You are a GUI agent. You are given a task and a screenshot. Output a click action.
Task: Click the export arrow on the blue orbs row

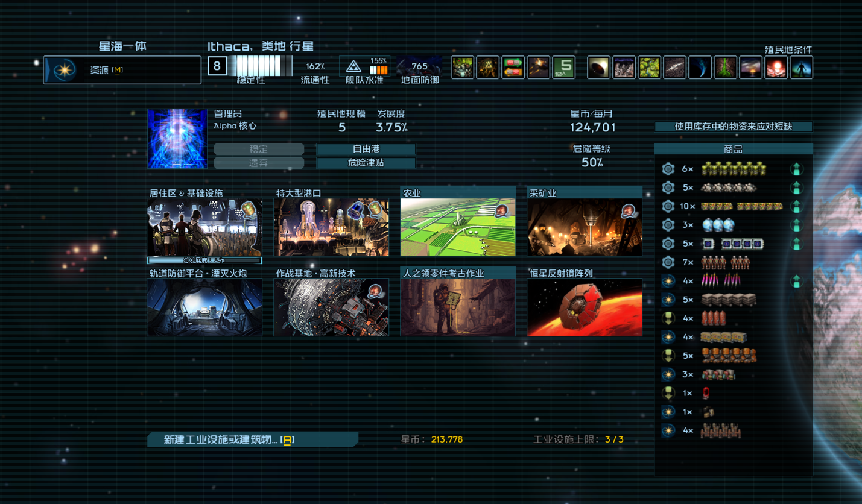coord(797,225)
